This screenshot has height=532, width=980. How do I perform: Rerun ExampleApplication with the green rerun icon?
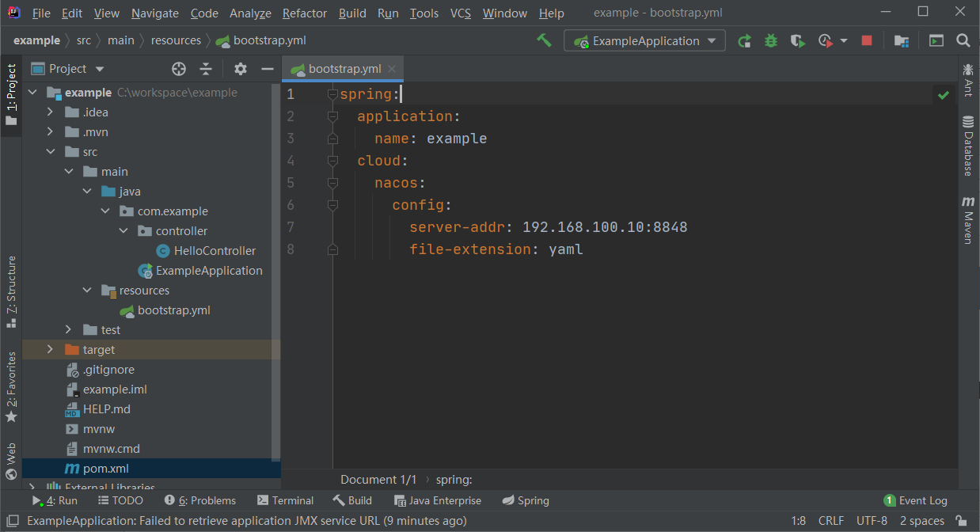point(744,40)
